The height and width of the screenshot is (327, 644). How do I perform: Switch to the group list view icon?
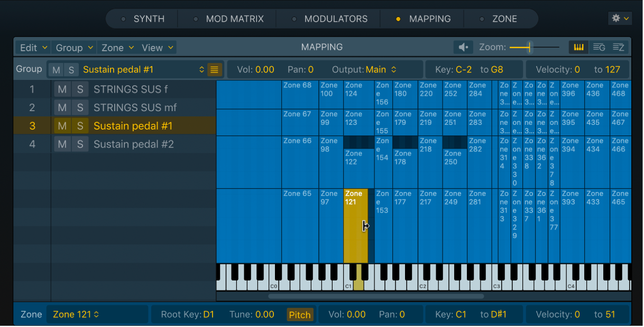point(599,47)
